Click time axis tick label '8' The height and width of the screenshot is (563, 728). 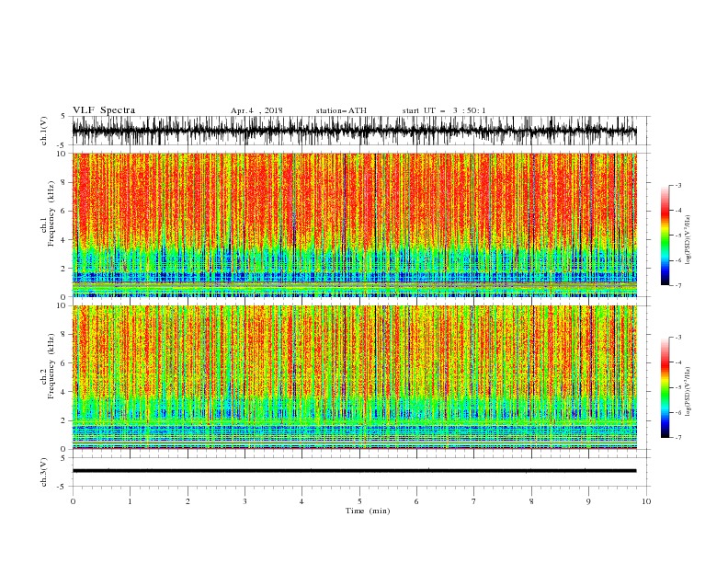pyautogui.click(x=531, y=501)
